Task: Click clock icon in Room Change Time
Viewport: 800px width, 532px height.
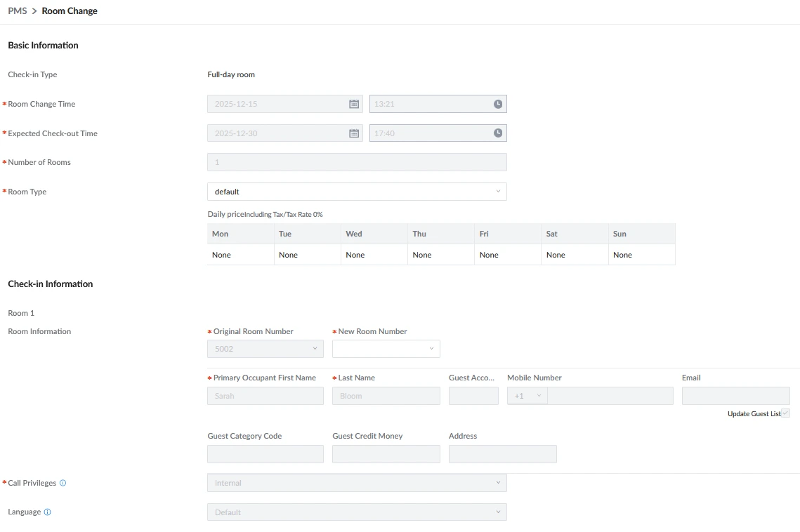Action: [x=498, y=104]
